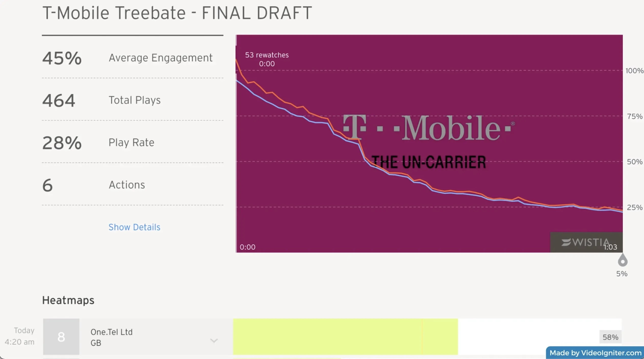
Task: Open the Made by VideoIgniter.com badge
Action: pyautogui.click(x=595, y=353)
